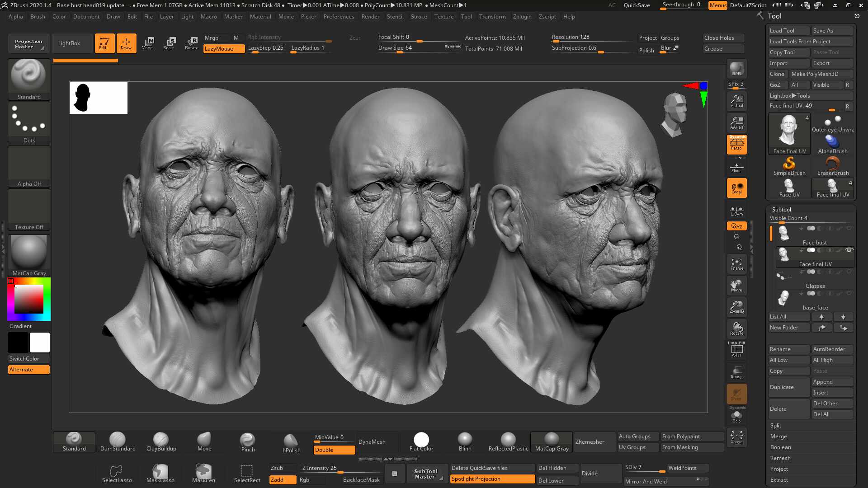Expand the Boolean subtool section
The height and width of the screenshot is (488, 868).
[781, 447]
